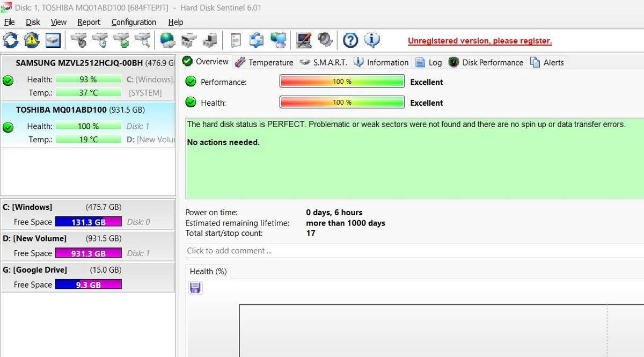The height and width of the screenshot is (357, 644).
Task: Click the Toshiba disk green status icon
Action: (8, 127)
